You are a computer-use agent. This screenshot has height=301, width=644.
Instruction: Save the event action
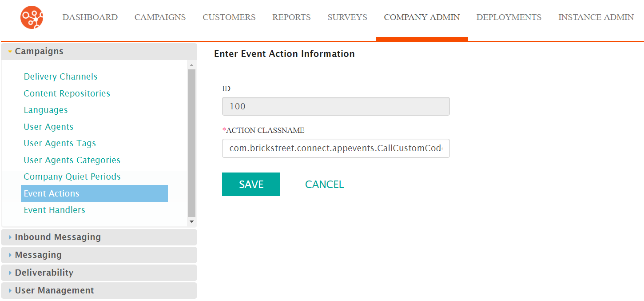251,184
